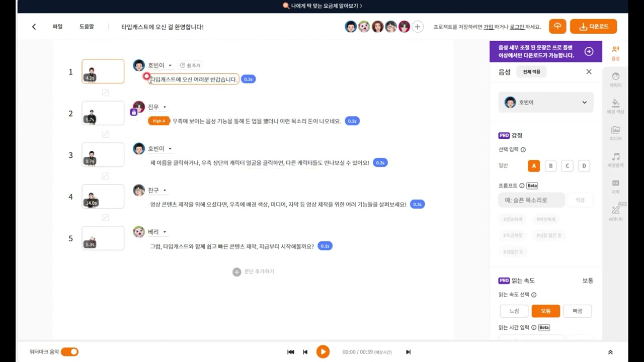Viewport: 644px width, 362px height.
Task: Open the 배경 색상 tab in the right sidebar
Action: [x=615, y=107]
